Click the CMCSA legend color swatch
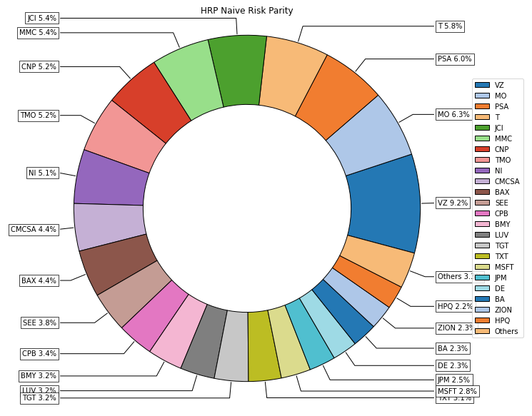The height and width of the screenshot is (416, 532). (482, 181)
